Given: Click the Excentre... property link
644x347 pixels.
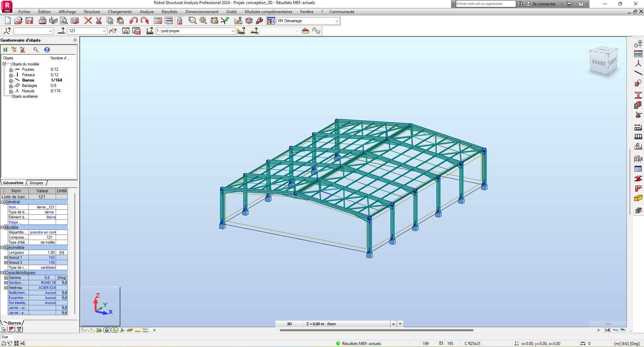Looking at the screenshot, I should [x=17, y=298].
